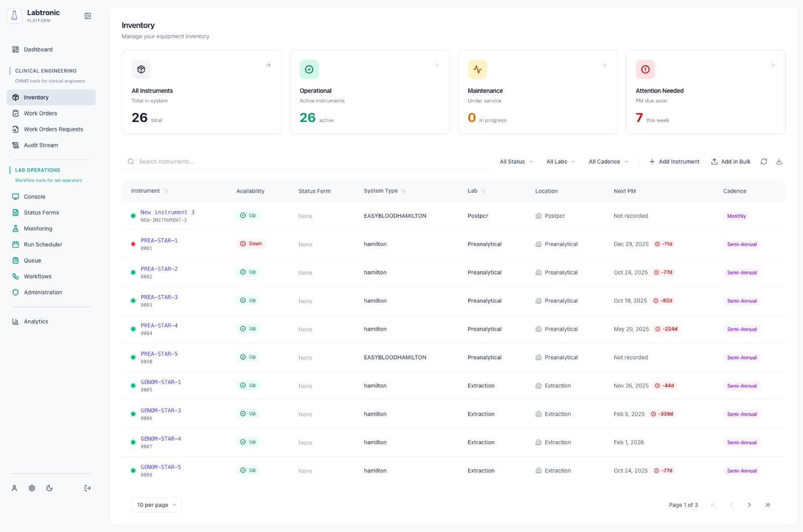This screenshot has width=803, height=532.
Task: Click the Add Instrument button
Action: pos(674,162)
